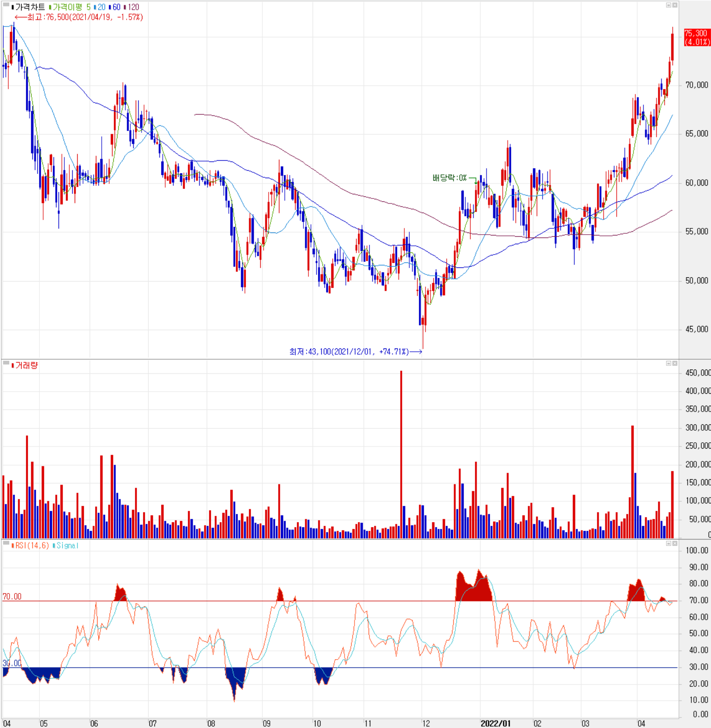Click the 최고:76,500 high annotation

tap(79, 17)
